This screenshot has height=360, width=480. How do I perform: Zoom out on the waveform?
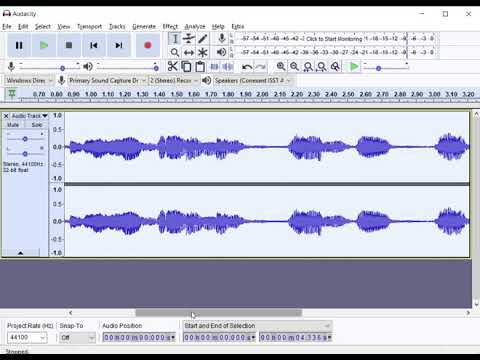[x=294, y=67]
